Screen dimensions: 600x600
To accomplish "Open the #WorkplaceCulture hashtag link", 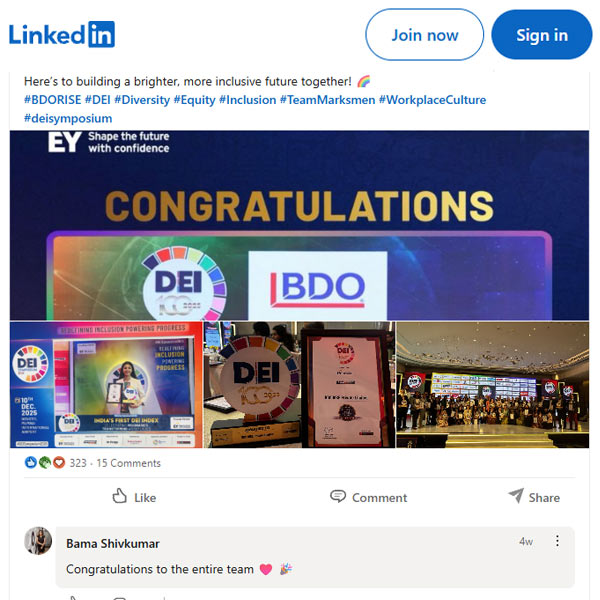I will (x=432, y=100).
